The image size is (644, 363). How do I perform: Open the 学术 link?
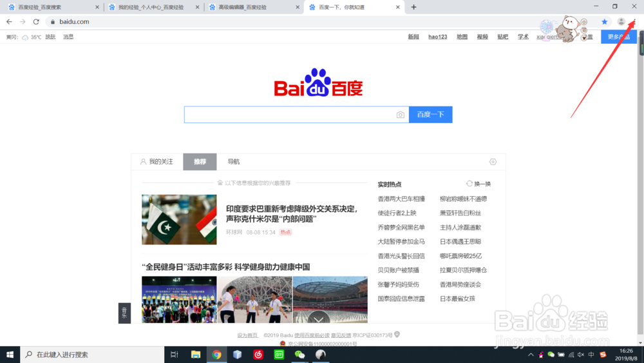[x=523, y=37]
